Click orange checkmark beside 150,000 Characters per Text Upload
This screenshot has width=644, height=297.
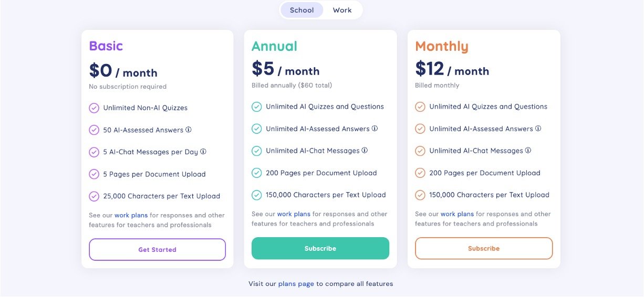420,195
